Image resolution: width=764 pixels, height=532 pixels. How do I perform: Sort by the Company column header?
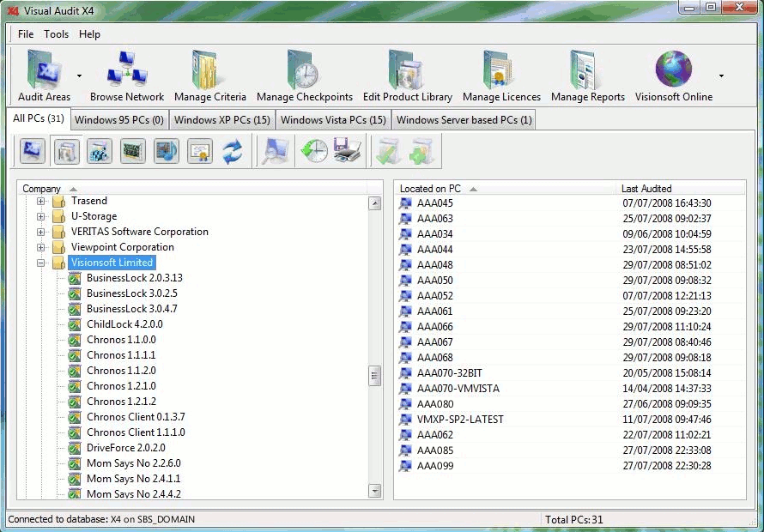pos(192,189)
